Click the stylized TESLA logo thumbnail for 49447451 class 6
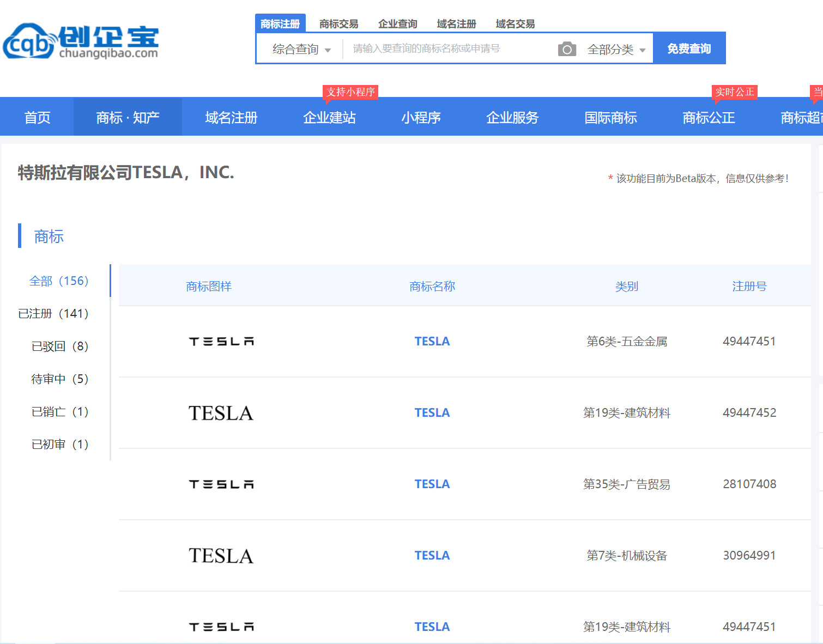Image resolution: width=823 pixels, height=644 pixels. pyautogui.click(x=221, y=342)
